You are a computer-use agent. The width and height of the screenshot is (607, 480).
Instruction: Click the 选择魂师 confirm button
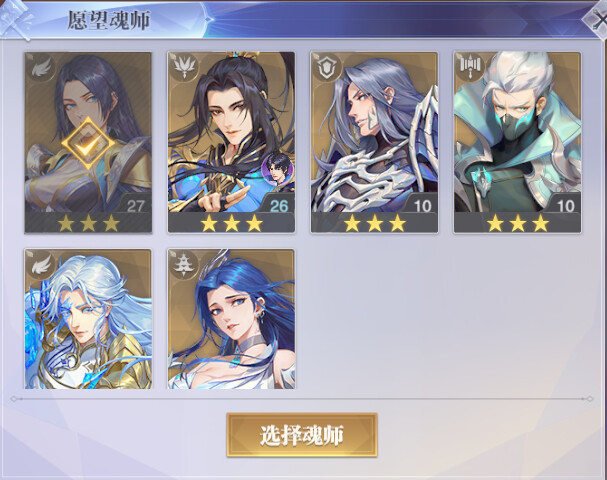pyautogui.click(x=302, y=435)
